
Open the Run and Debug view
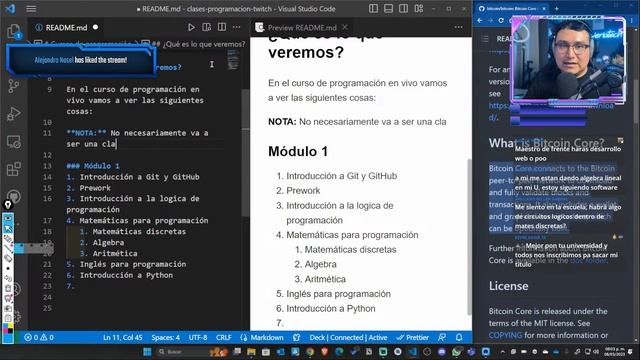(13, 114)
